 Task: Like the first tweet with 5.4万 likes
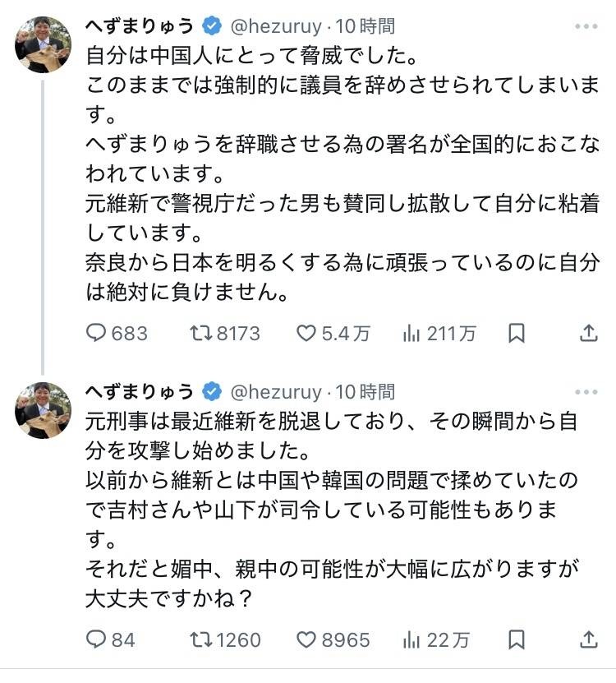click(306, 333)
